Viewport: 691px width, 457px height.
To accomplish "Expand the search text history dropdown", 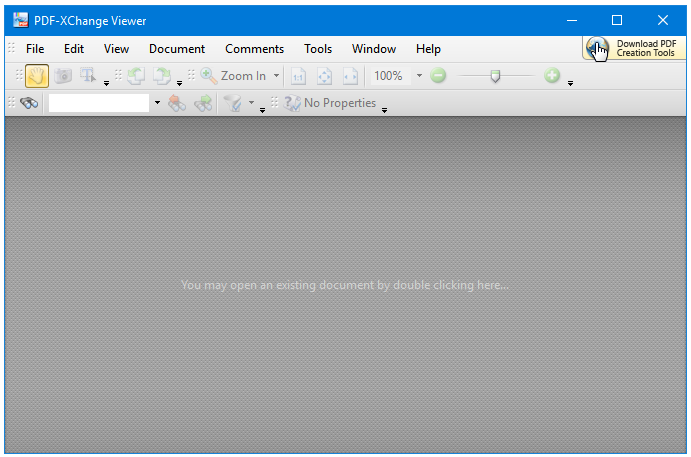I will coord(157,103).
